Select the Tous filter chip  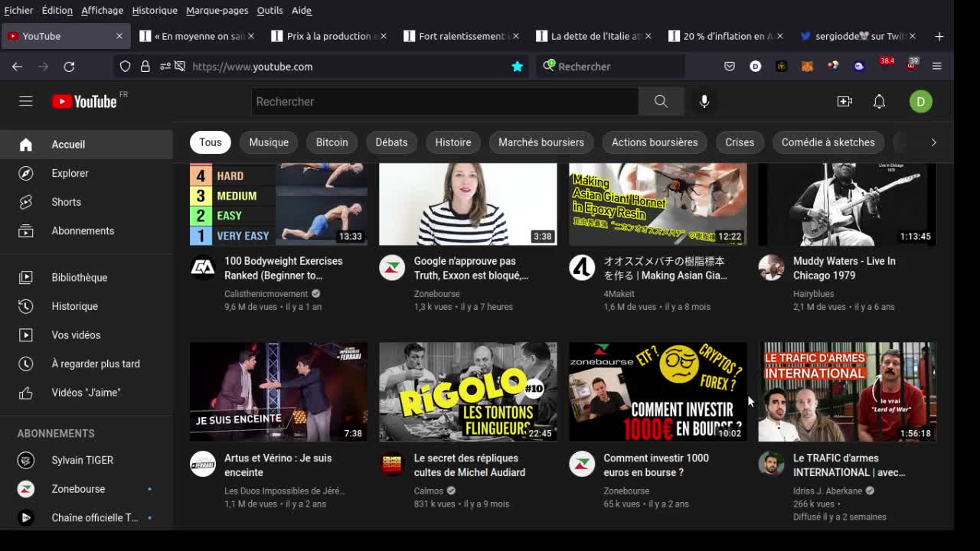click(211, 142)
